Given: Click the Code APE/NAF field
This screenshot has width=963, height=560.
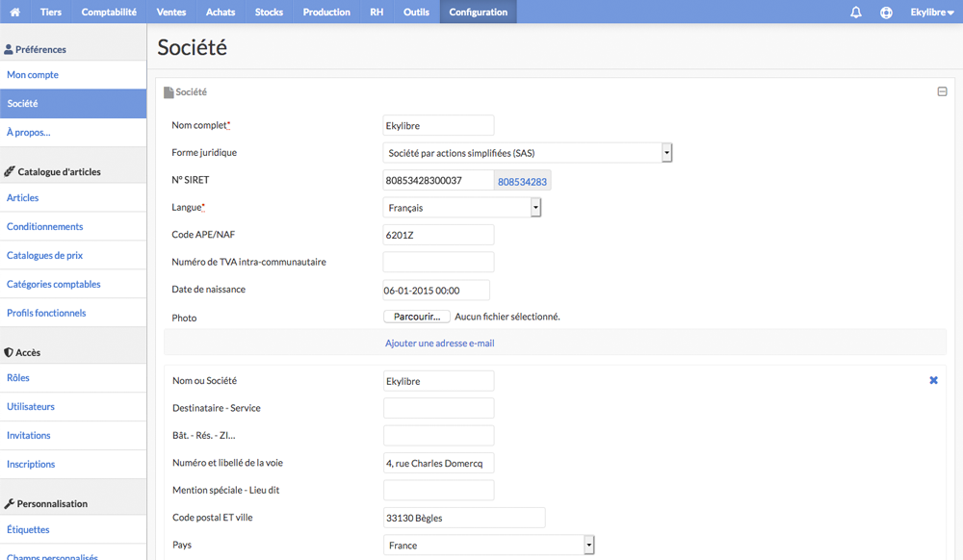Looking at the screenshot, I should 438,235.
